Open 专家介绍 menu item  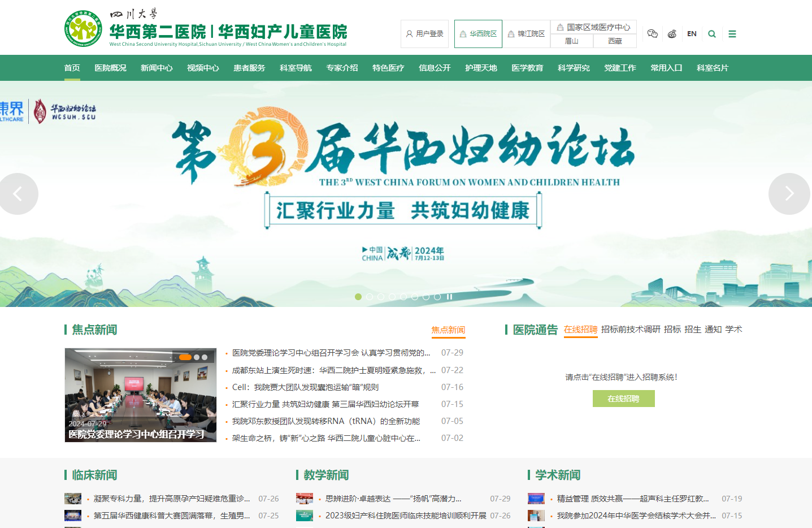coord(342,68)
